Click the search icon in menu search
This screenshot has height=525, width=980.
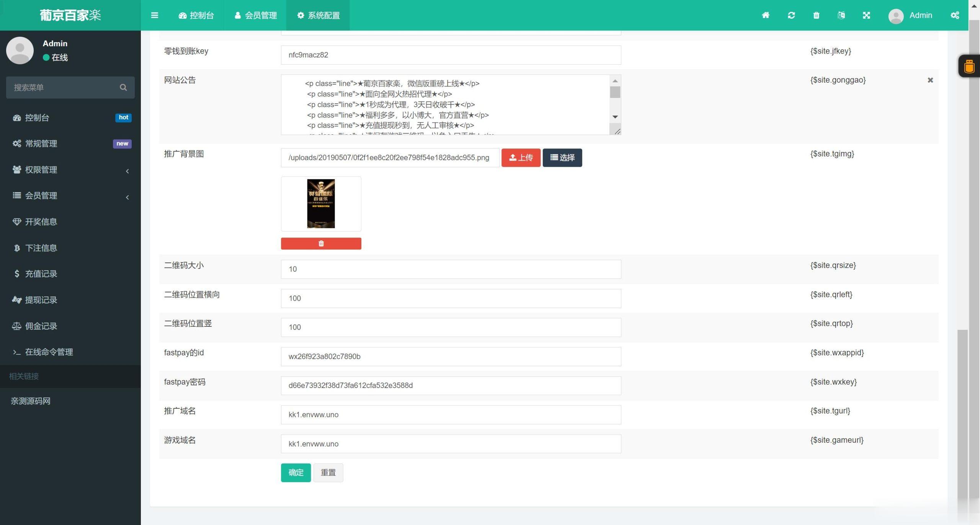coord(123,87)
